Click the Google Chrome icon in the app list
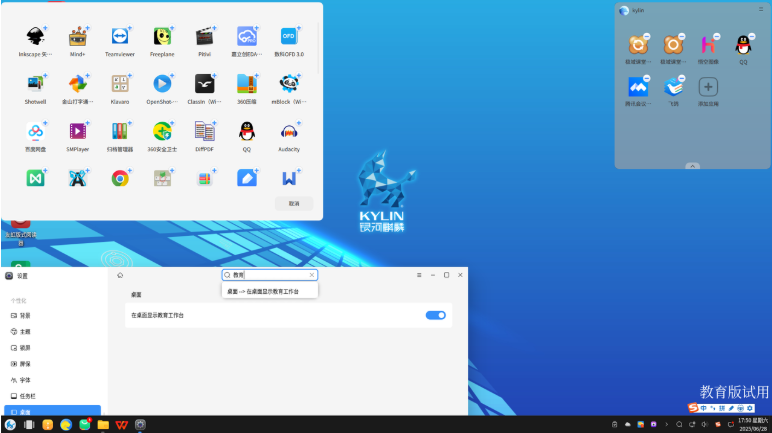 [120, 179]
